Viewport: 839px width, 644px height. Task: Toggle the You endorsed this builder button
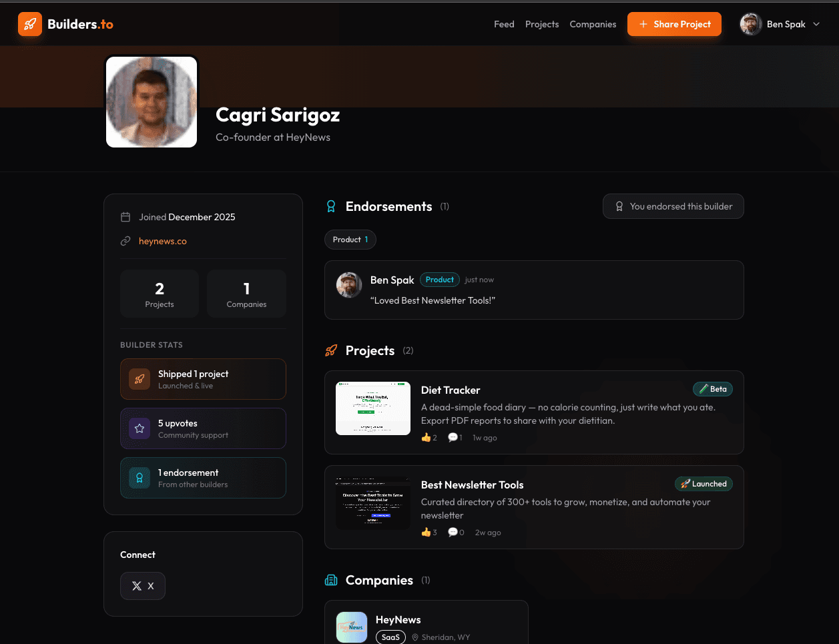673,206
